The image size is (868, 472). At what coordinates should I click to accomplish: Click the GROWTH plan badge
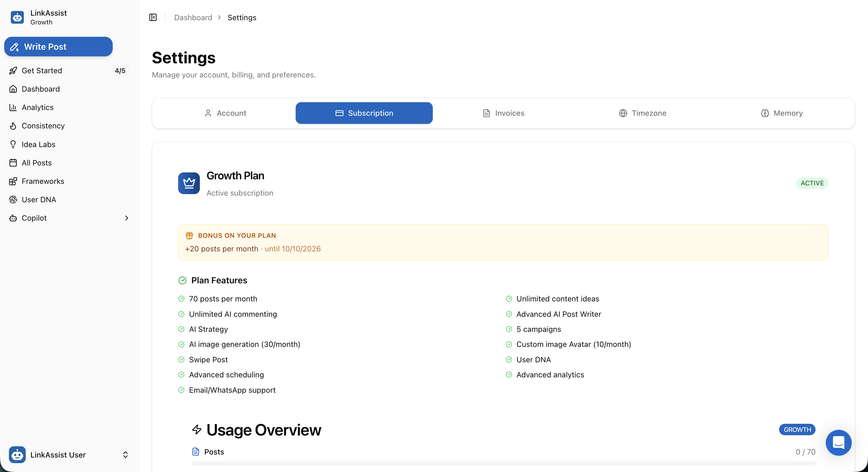pos(797,429)
